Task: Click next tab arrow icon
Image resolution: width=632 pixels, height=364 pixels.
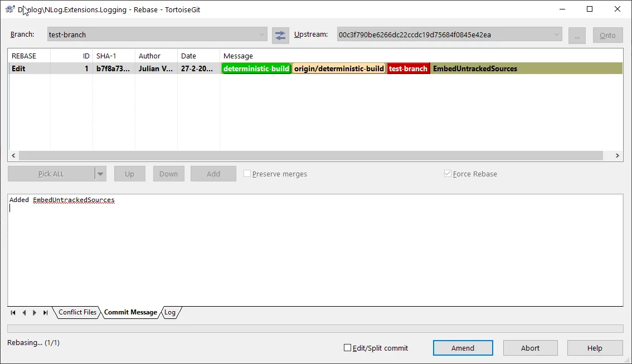Action: (x=35, y=312)
